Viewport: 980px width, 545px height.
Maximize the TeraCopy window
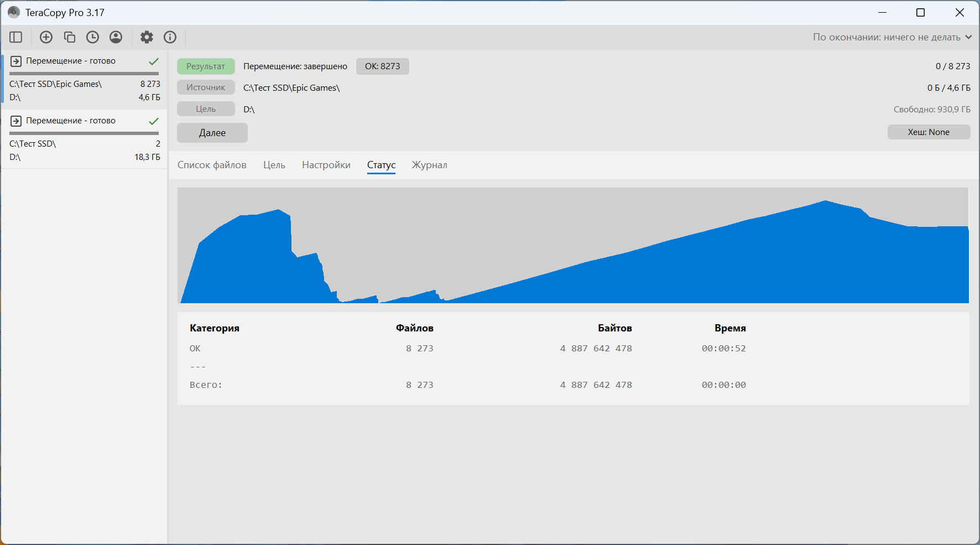921,12
